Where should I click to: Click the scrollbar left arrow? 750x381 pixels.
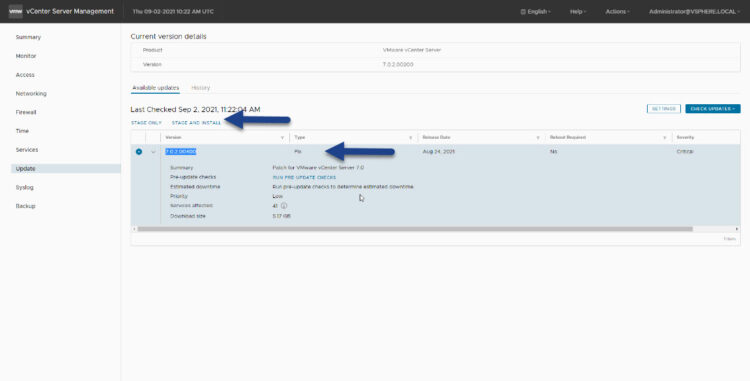(x=134, y=229)
